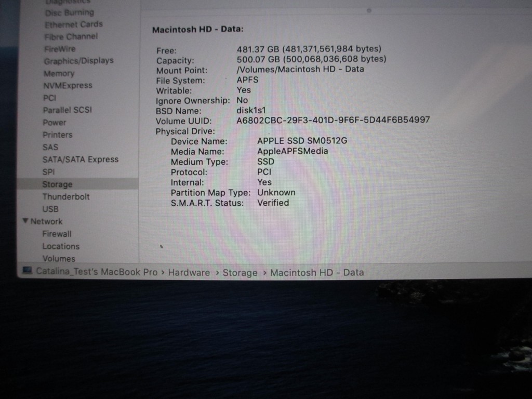Click the Internal label
This screenshot has width=532, height=399.
click(187, 182)
